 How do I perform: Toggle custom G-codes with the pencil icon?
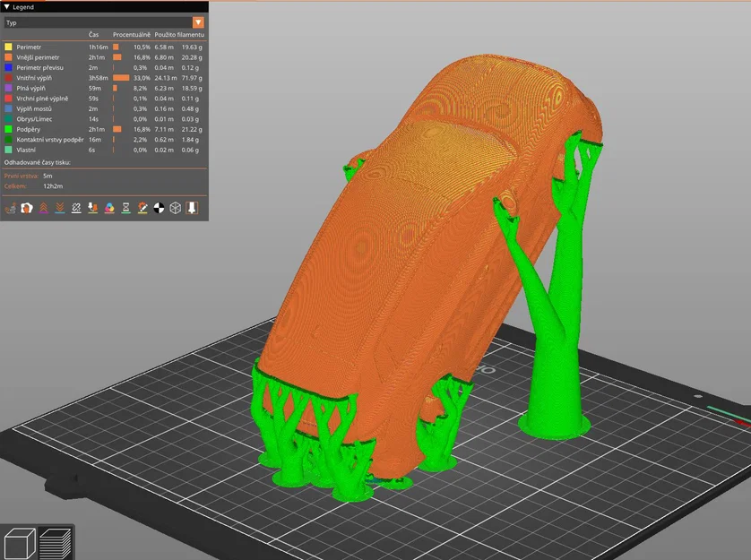point(142,209)
